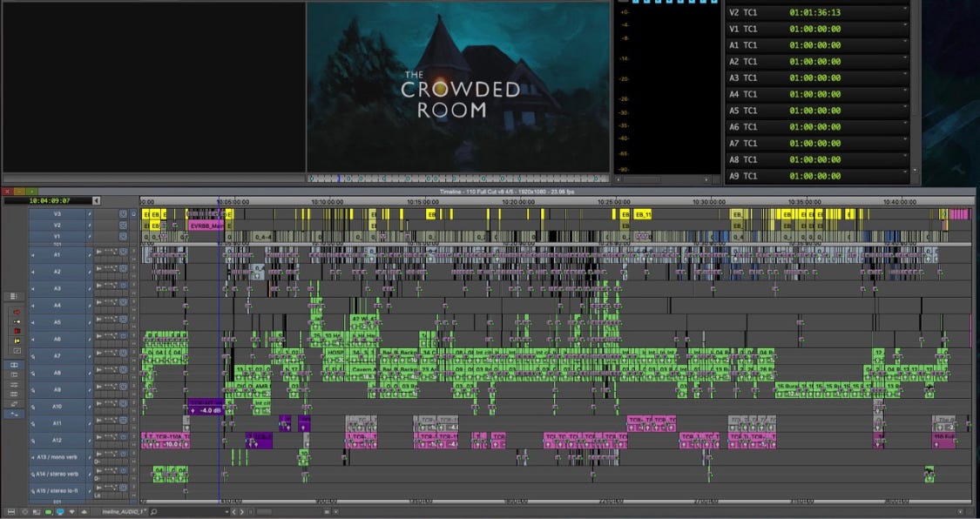980x519 pixels.
Task: Click the down-triangle toggle in bottom timeline bar
Action: [x=72, y=512]
